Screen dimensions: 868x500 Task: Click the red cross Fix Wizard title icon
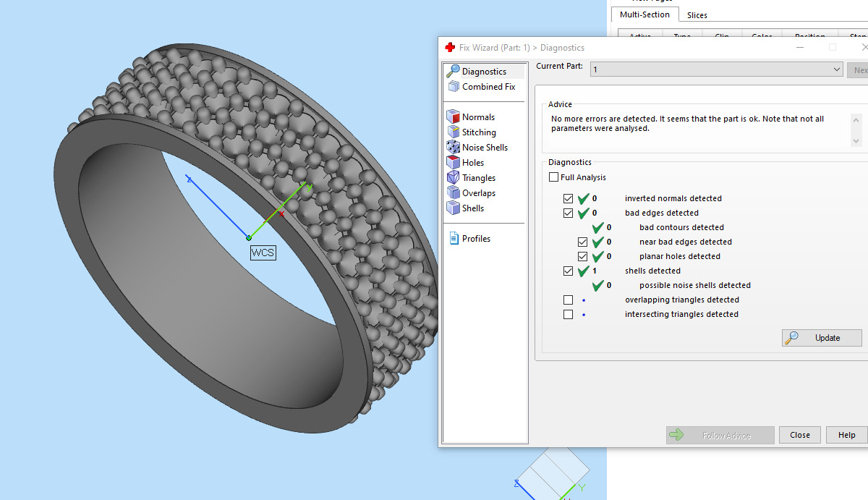point(449,48)
